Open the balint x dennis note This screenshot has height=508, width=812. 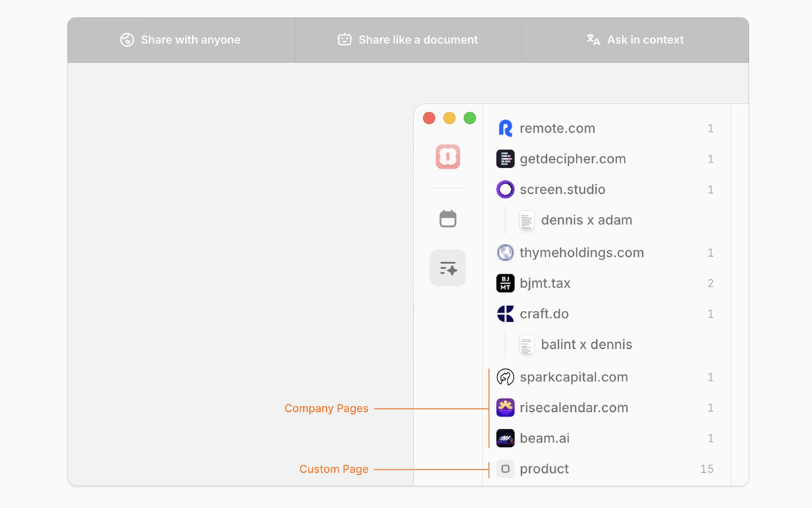(586, 344)
